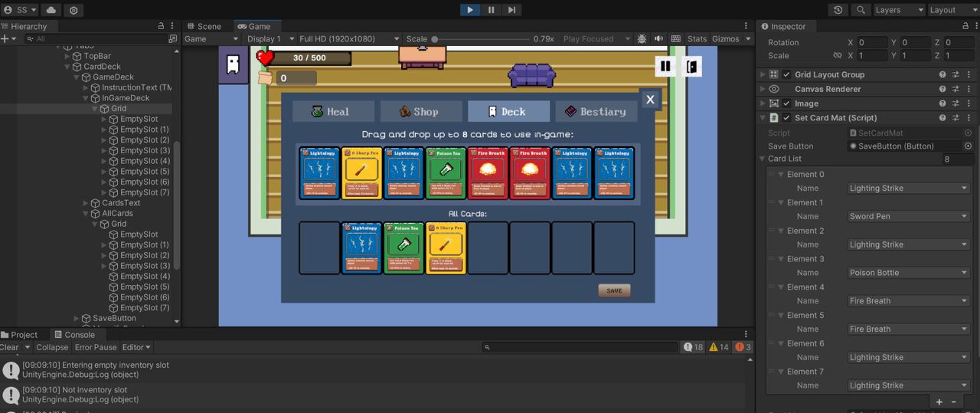Open Set Card Mat script help icon
980x413 pixels.
[942, 118]
